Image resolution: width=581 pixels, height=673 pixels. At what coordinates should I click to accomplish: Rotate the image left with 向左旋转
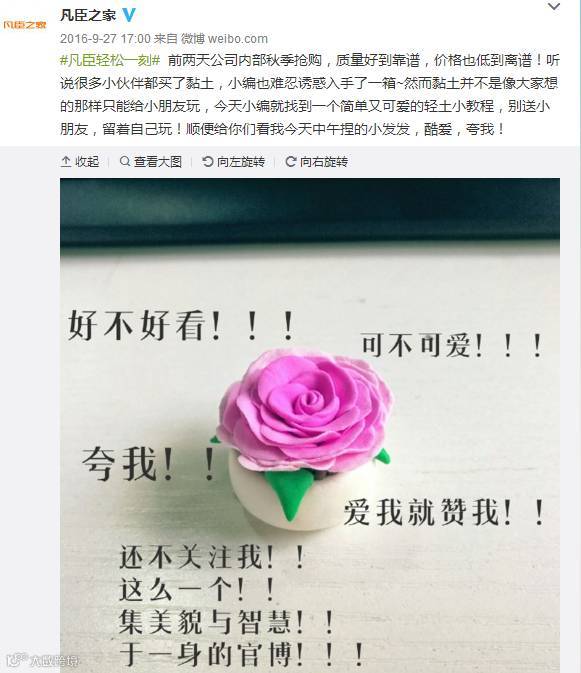pyautogui.click(x=241, y=162)
